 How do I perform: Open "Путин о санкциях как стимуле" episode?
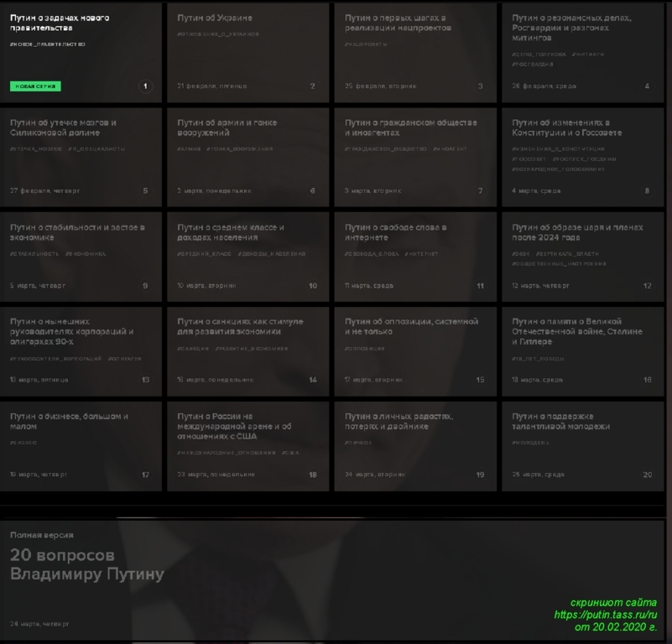pos(240,326)
